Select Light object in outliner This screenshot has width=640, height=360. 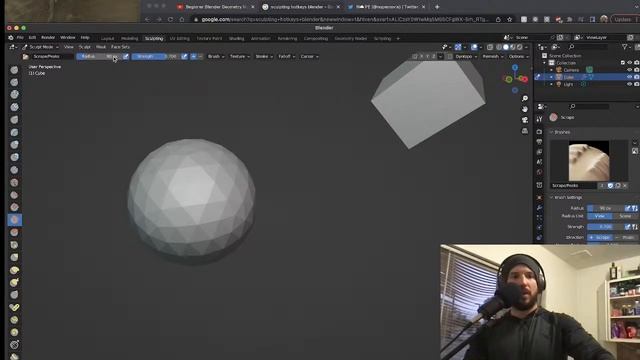[568, 84]
